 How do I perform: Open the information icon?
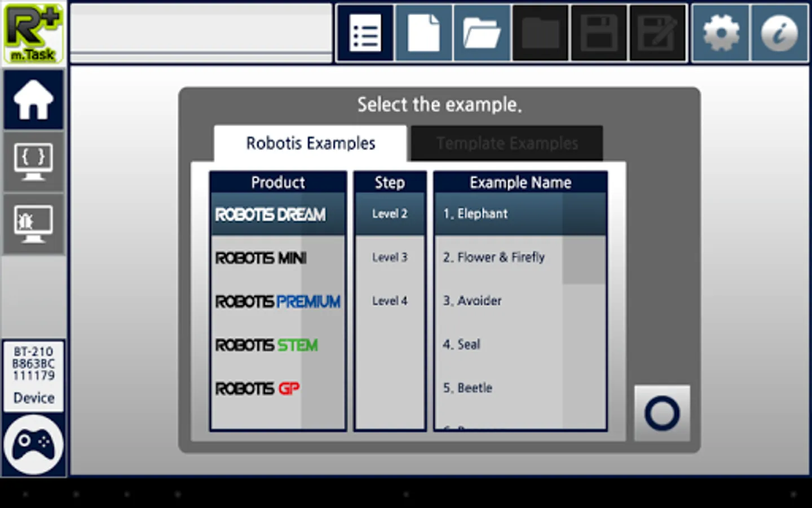click(x=779, y=33)
